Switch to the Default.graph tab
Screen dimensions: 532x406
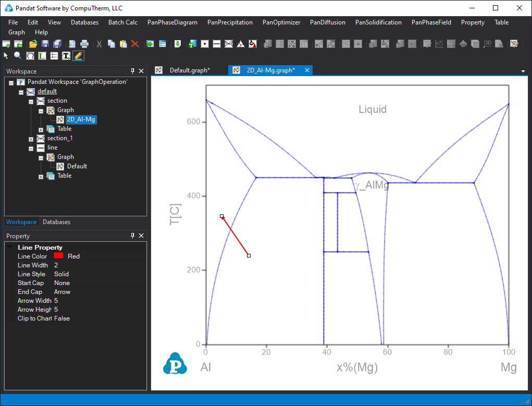(189, 70)
